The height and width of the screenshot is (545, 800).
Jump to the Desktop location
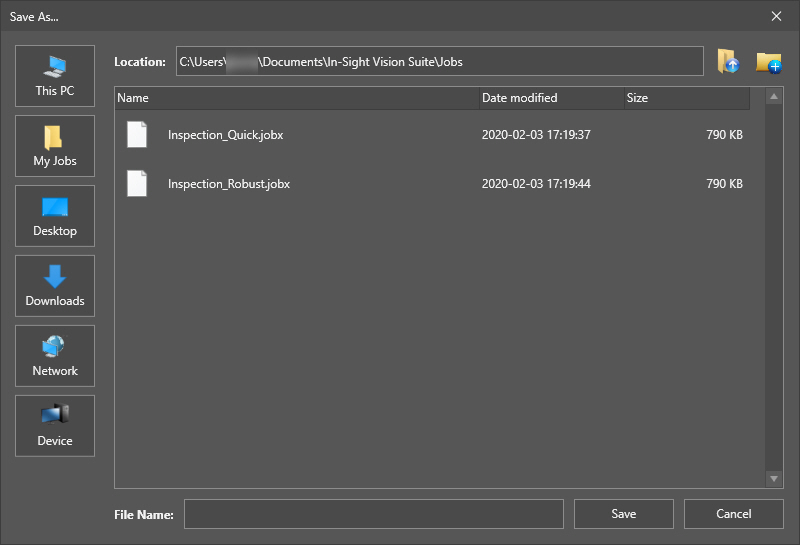(55, 216)
